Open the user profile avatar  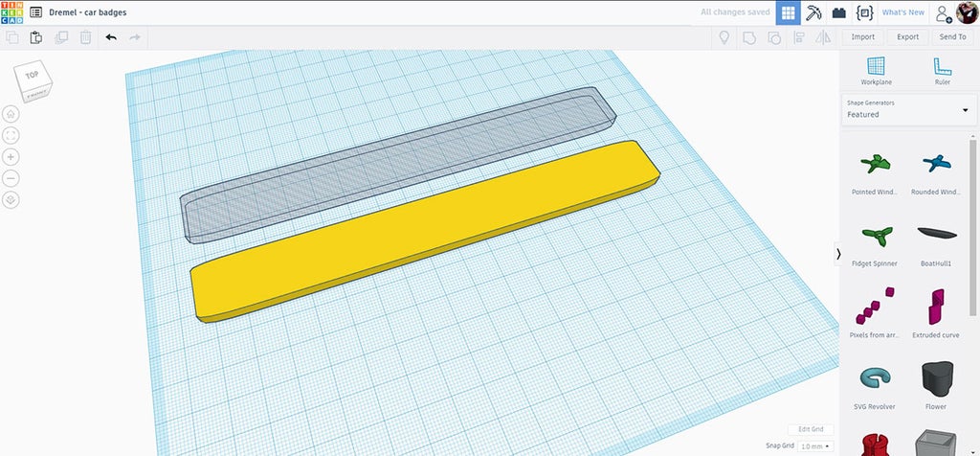(x=967, y=11)
